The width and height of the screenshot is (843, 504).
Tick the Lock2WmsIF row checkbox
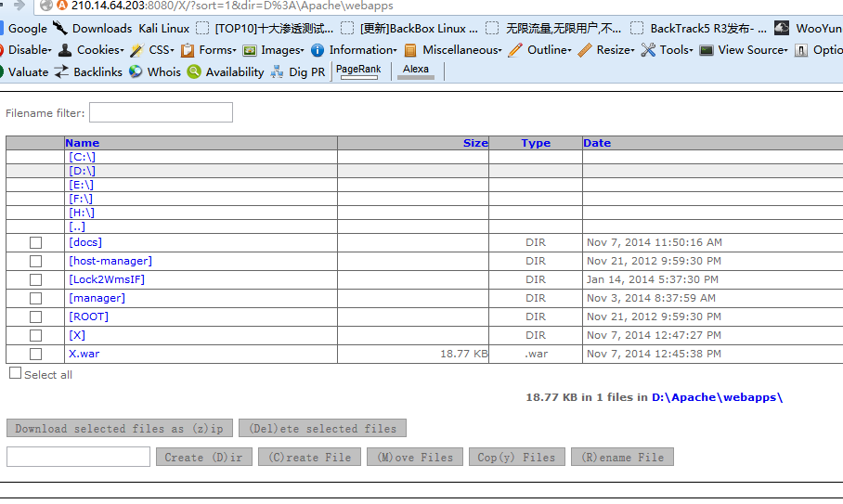click(x=35, y=280)
